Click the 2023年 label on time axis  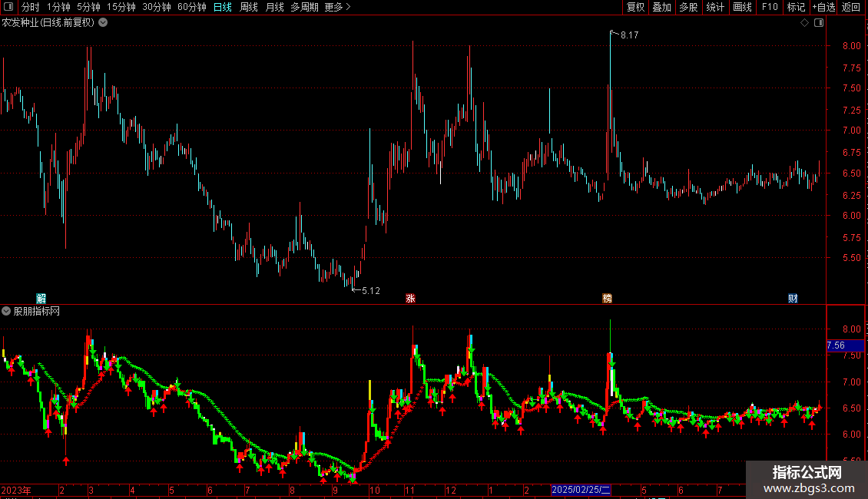click(x=16, y=490)
